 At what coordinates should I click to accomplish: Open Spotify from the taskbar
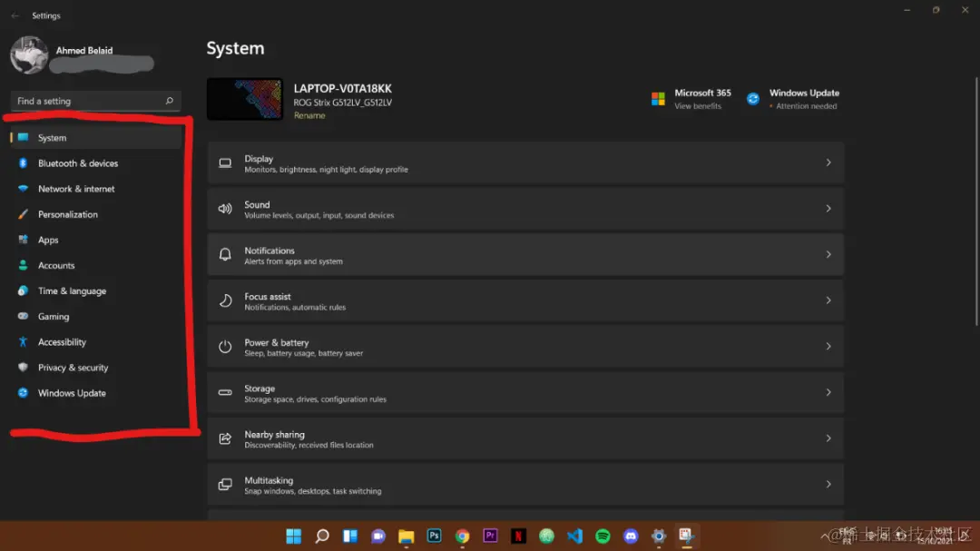point(603,536)
